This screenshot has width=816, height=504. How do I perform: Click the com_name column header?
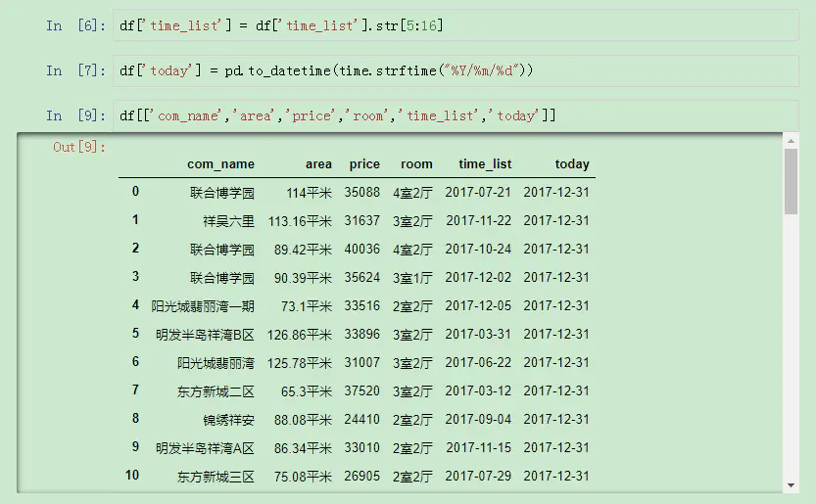(220, 164)
